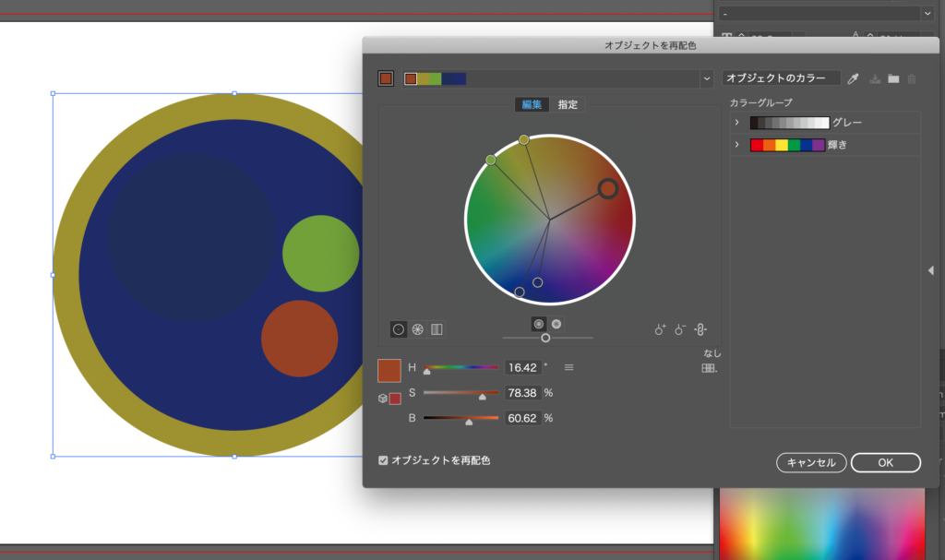Image resolution: width=945 pixels, height=560 pixels.
Task: Select the segmented color wheel display icon
Action: click(418, 328)
